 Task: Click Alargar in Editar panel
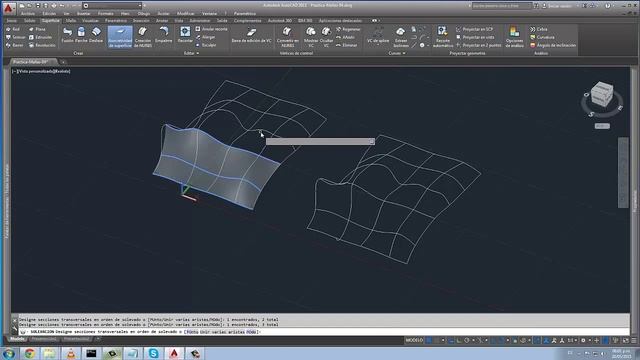point(205,37)
